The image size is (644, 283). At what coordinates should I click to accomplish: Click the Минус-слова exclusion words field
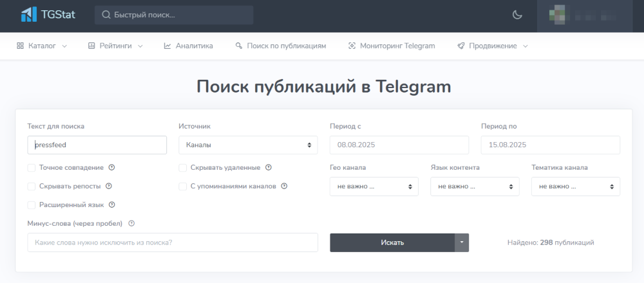pyautogui.click(x=173, y=242)
